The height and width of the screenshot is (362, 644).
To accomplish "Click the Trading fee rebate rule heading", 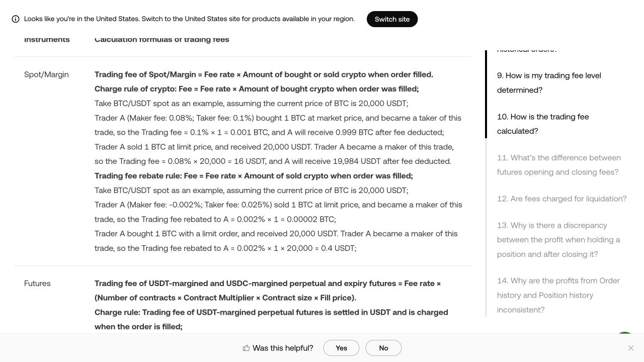I will [254, 176].
